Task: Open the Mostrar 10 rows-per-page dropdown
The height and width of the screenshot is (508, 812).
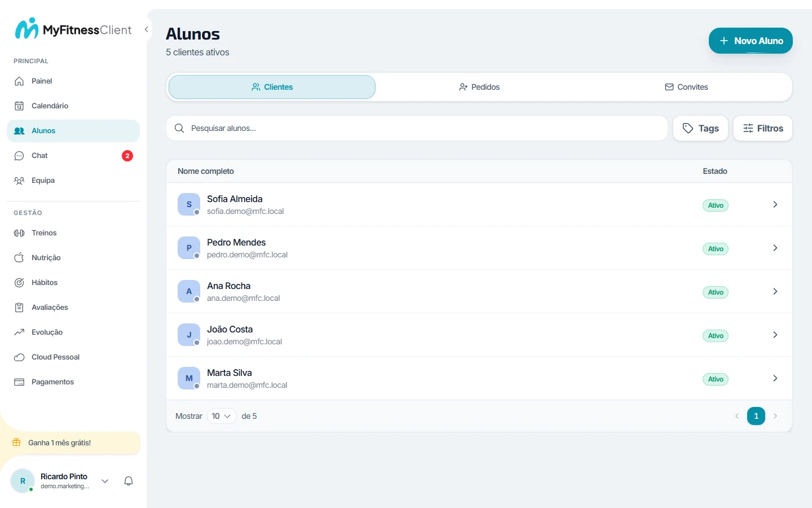Action: click(222, 416)
